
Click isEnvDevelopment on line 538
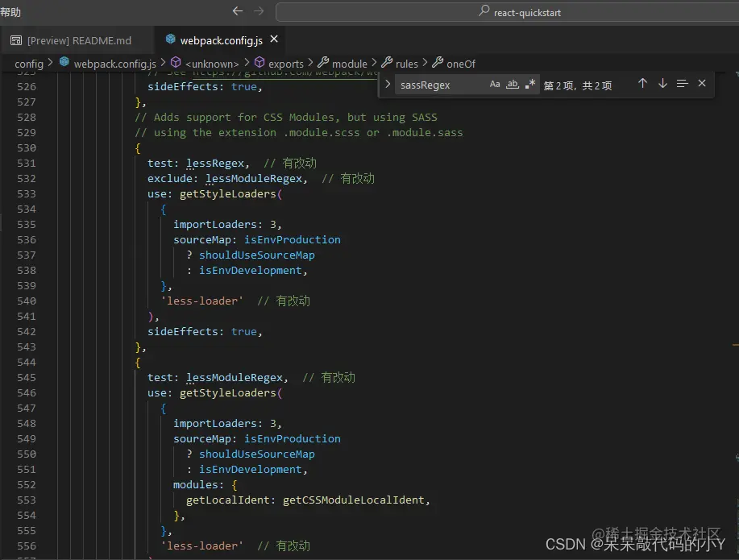coord(251,271)
